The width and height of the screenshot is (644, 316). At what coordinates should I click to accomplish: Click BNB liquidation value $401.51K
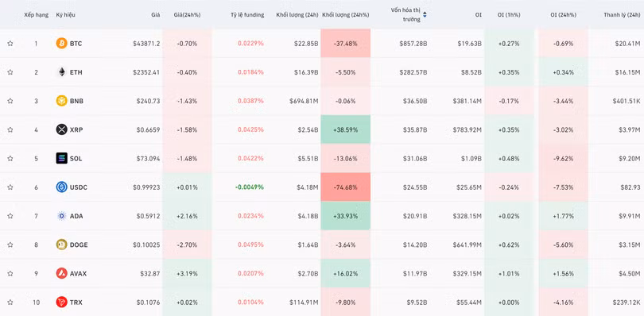point(627,101)
